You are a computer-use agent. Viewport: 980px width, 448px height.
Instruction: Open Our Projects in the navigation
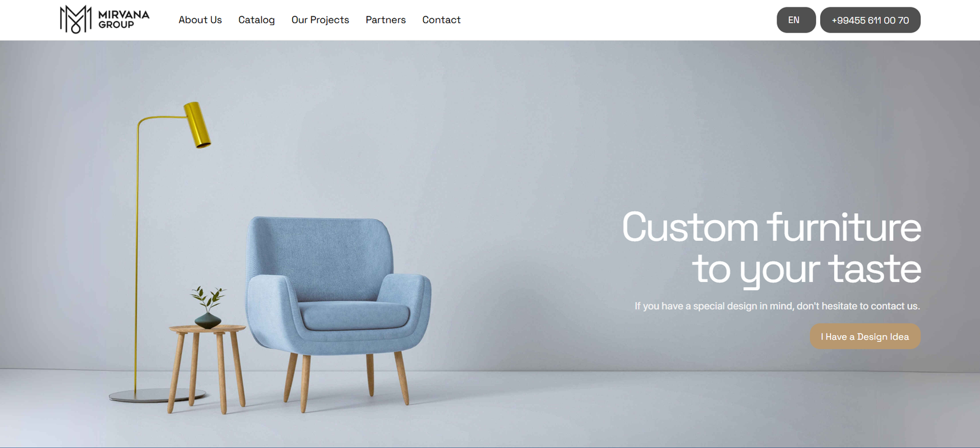click(x=320, y=20)
